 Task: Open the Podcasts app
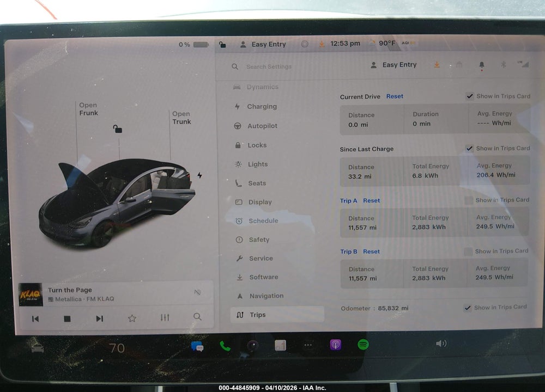pos(335,345)
